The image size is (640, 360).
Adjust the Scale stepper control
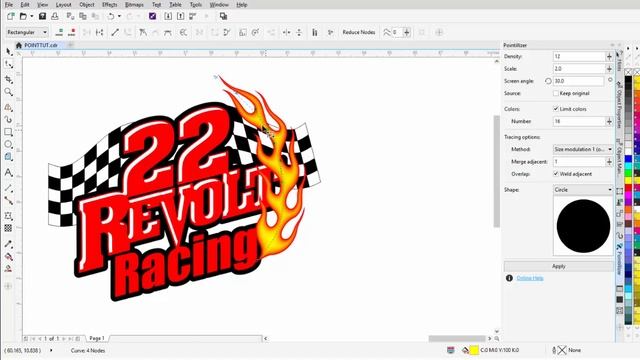click(x=609, y=69)
